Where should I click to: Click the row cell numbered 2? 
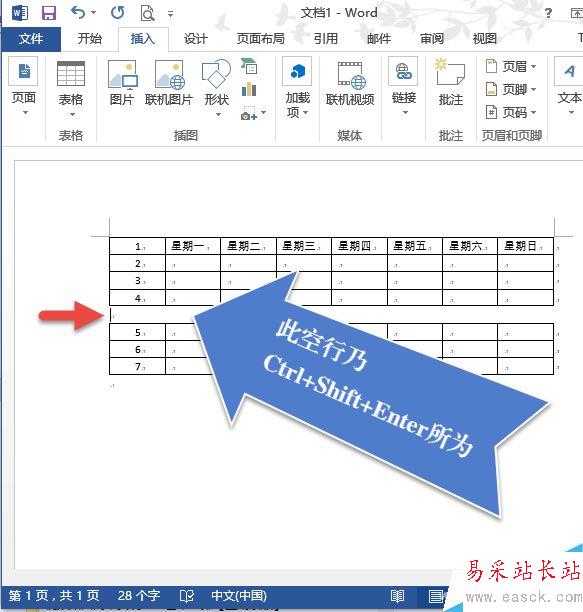(x=137, y=263)
